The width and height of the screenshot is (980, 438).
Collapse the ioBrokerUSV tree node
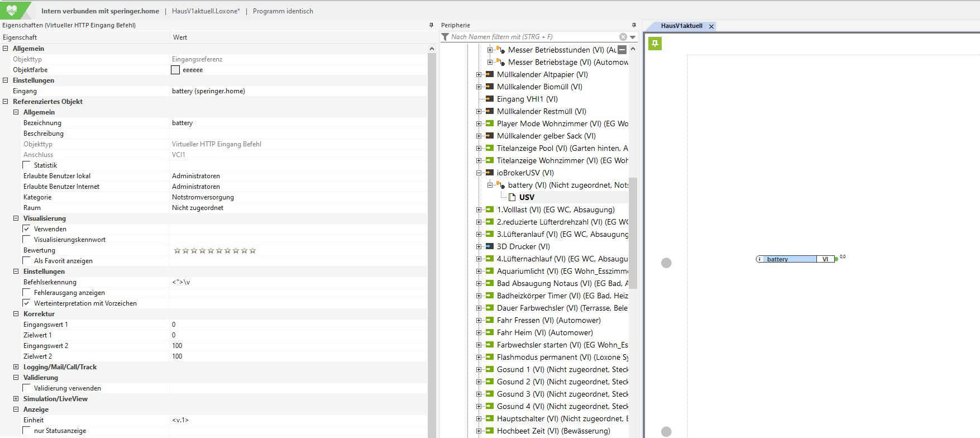click(479, 173)
